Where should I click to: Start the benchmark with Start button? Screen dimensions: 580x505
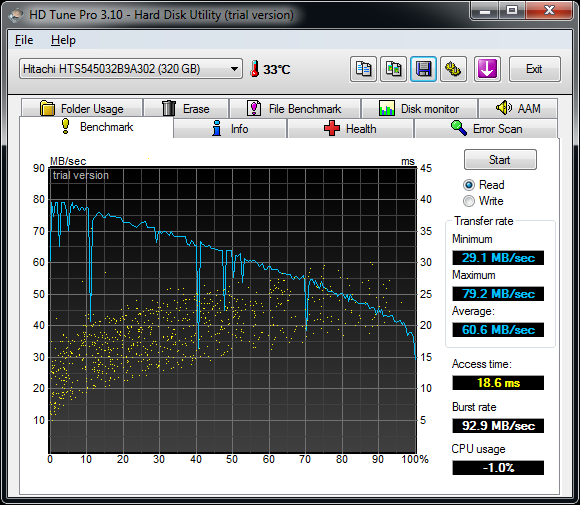(500, 160)
